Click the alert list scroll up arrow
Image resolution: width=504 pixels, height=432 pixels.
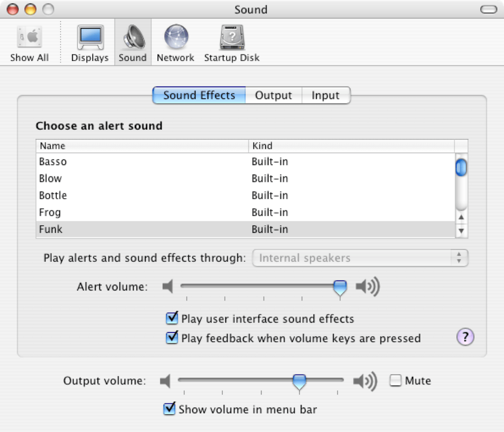coord(461,217)
